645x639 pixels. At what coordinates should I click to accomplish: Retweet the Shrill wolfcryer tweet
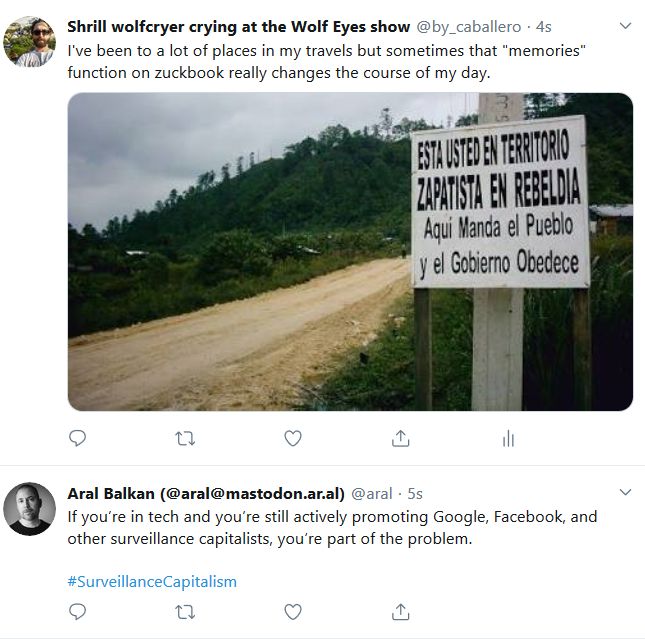(185, 438)
